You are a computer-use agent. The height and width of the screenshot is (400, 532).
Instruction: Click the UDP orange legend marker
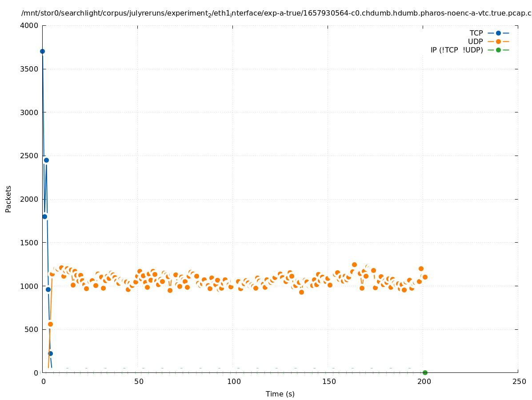click(498, 41)
